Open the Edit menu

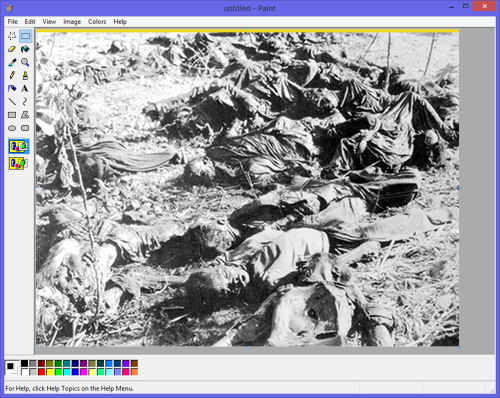(x=30, y=22)
